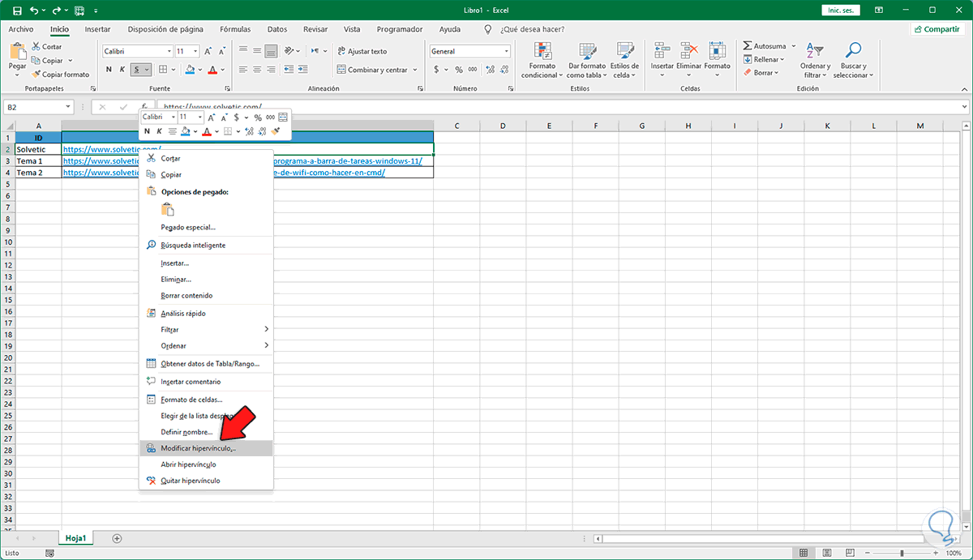The image size is (973, 560).
Task: Click the add new sheet plus button
Action: click(117, 538)
